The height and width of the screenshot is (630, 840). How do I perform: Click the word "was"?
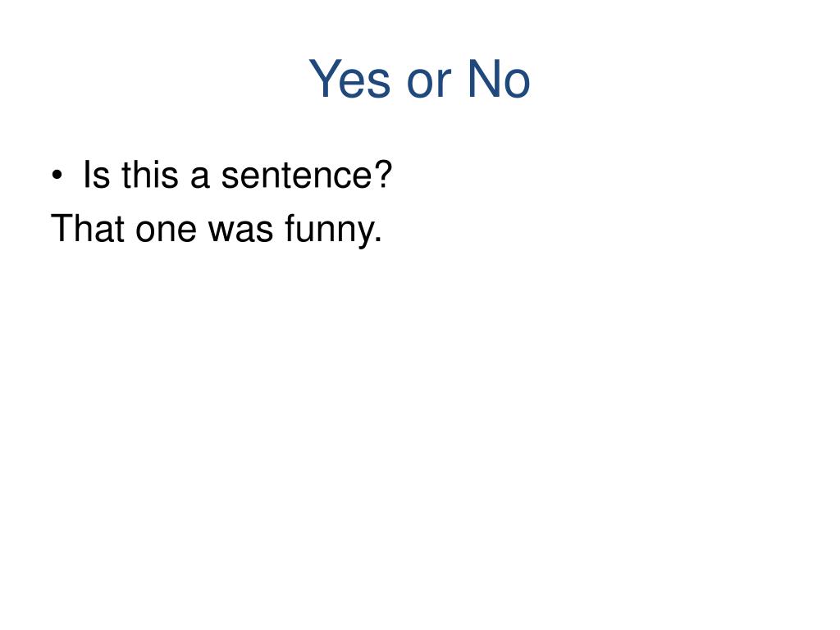[240, 232]
